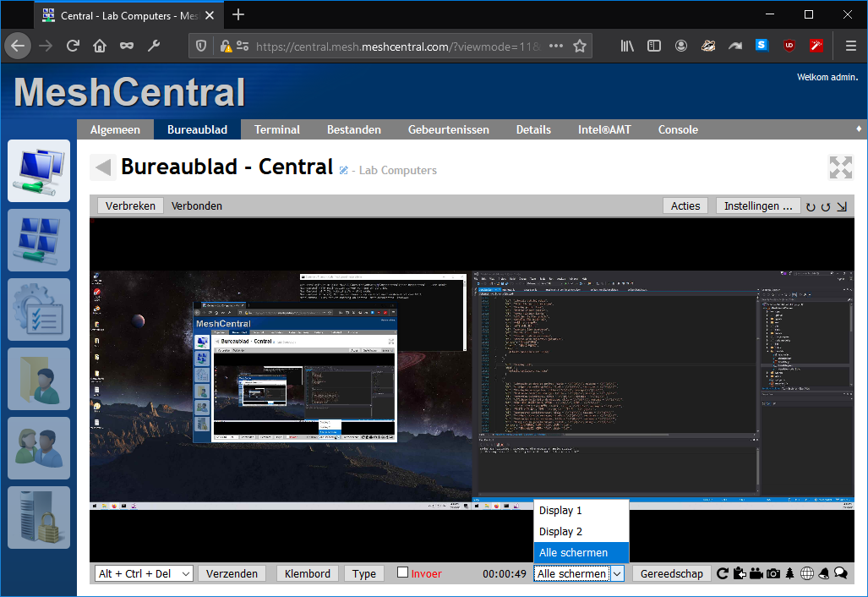
Task: Open the page actions three-dots menu
Action: pos(556,46)
